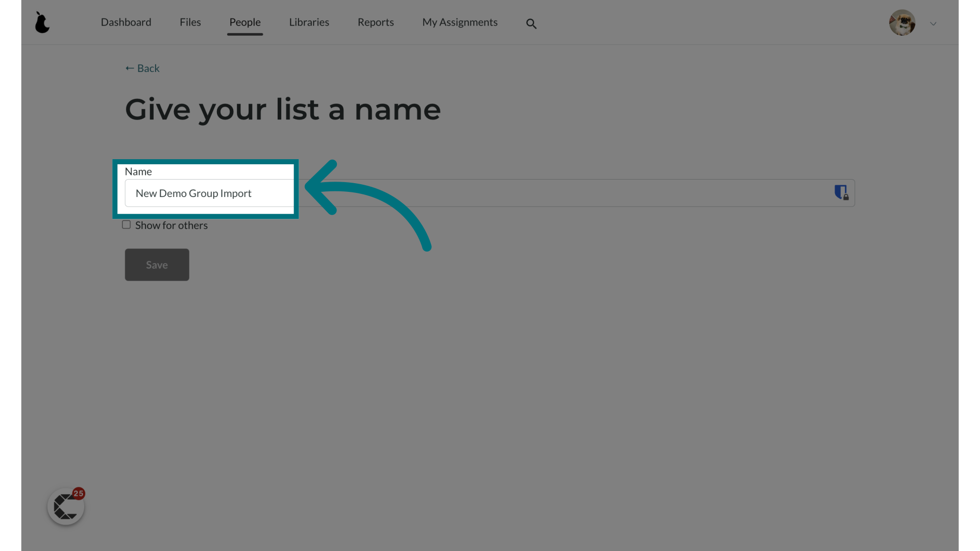The width and height of the screenshot is (980, 551).
Task: Click the Back link to return
Action: [x=142, y=68]
